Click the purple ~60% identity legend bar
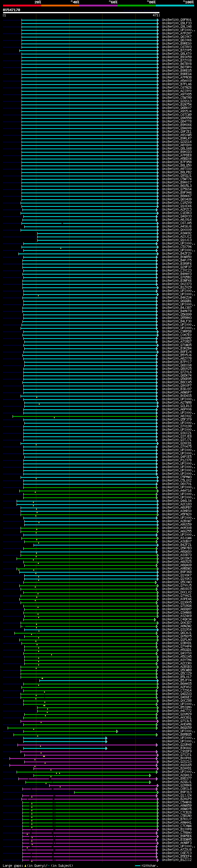This screenshot has width=197, height=868. 98,6
